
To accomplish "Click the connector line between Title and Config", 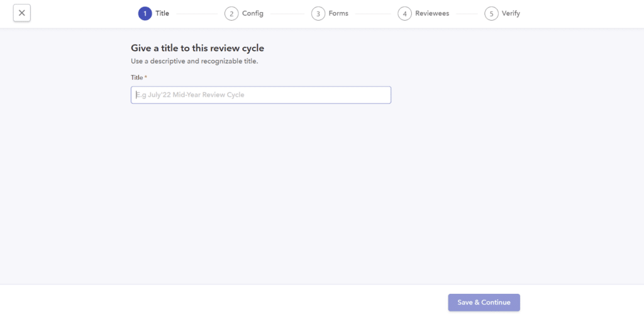I will [197, 14].
